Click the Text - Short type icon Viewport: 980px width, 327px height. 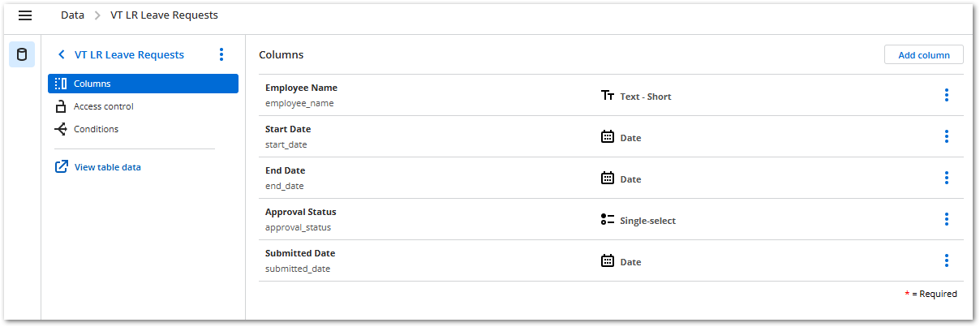click(608, 96)
